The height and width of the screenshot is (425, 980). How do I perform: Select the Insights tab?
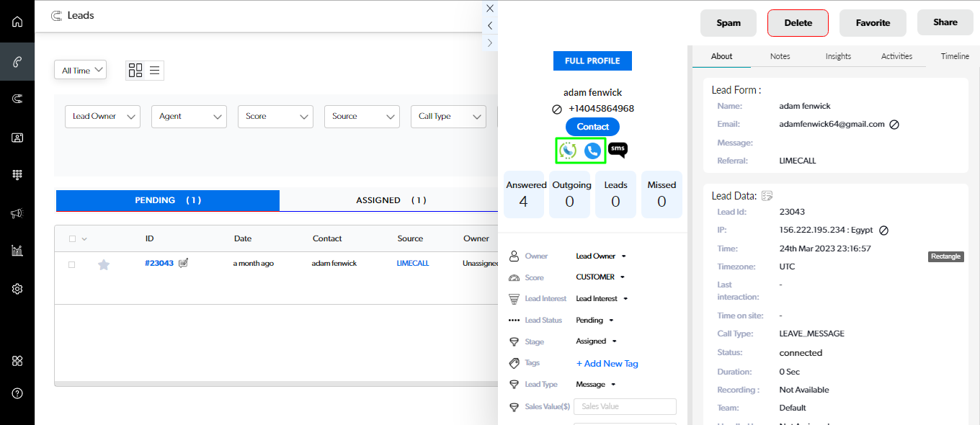838,56
